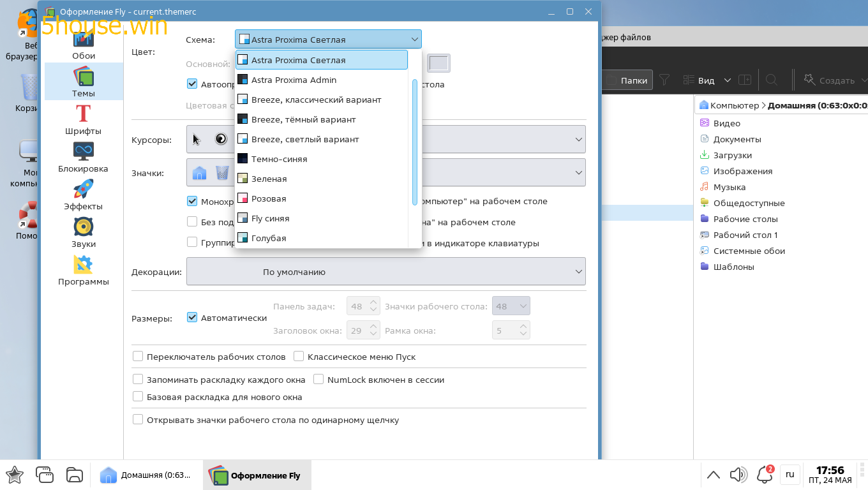Open the Звуки sounds section
The image size is (868, 490).
point(84,233)
